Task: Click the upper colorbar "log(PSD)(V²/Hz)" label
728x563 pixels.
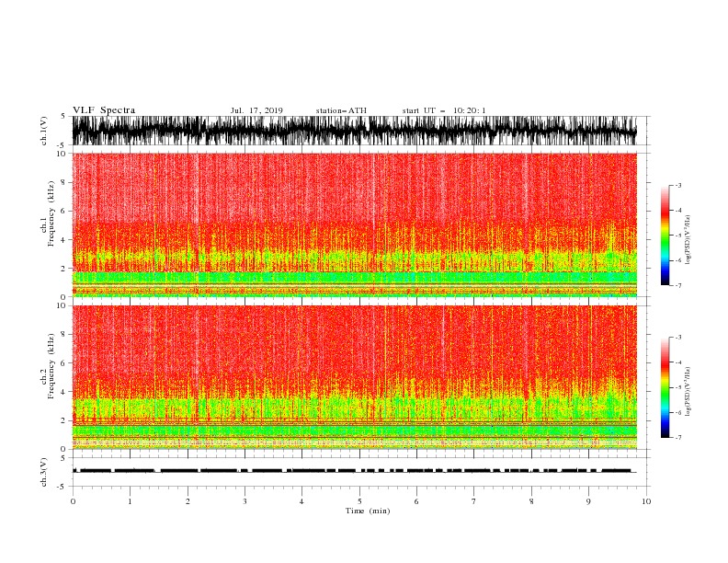Action: 688,240
